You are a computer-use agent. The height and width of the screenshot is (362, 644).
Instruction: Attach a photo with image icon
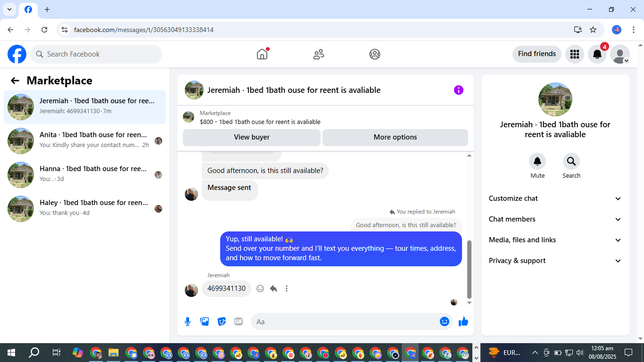click(x=205, y=321)
